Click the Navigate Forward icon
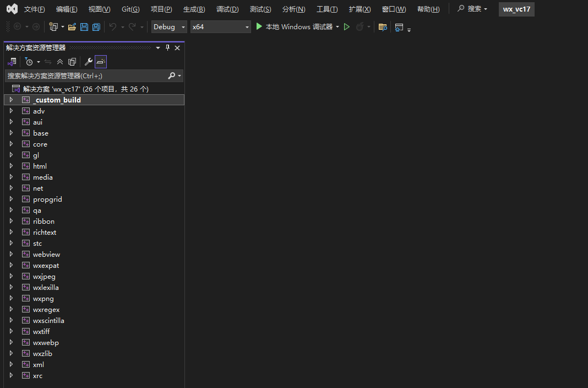The image size is (588, 388). coord(36,27)
